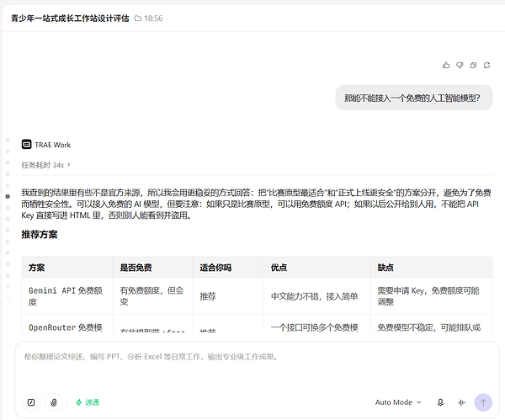Click the response paragraph starting 我查到的结果里
Screen dimensions: 505x420
point(257,204)
